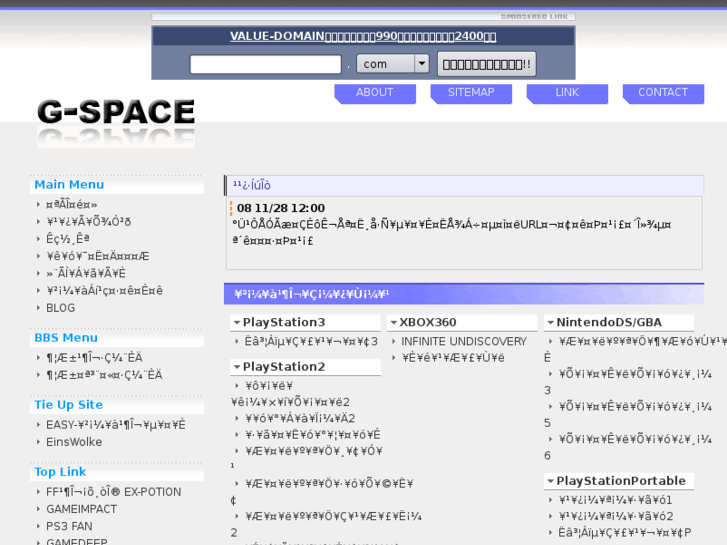Open the only link under PlayStation3
The width and height of the screenshot is (727, 545).
311,342
